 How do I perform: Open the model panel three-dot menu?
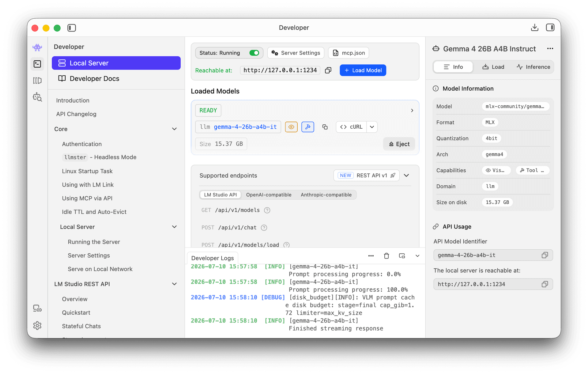point(550,49)
